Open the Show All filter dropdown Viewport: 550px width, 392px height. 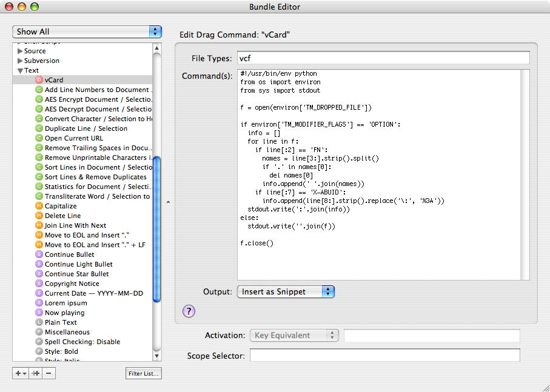[87, 32]
